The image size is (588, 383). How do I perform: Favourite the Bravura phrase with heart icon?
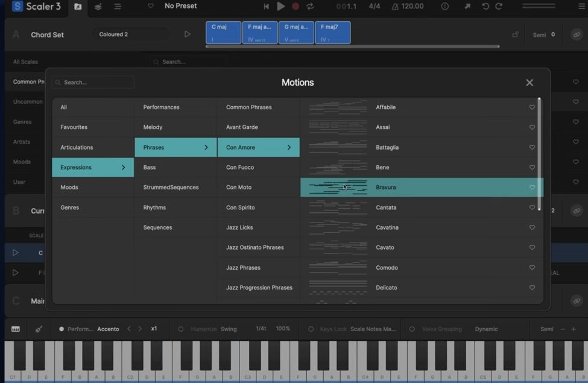[532, 188]
